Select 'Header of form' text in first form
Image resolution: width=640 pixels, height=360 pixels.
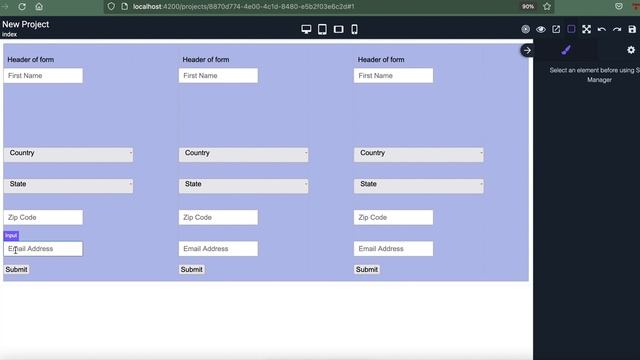click(31, 60)
